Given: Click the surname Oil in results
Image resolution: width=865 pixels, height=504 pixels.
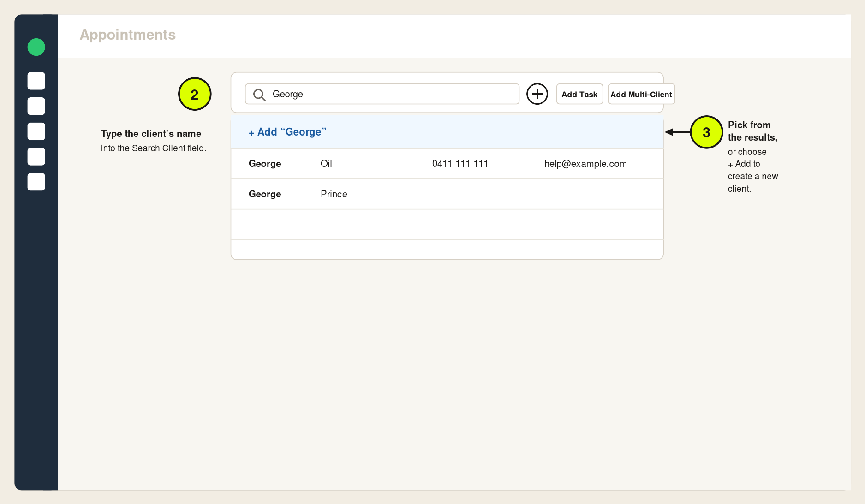Looking at the screenshot, I should pyautogui.click(x=326, y=164).
